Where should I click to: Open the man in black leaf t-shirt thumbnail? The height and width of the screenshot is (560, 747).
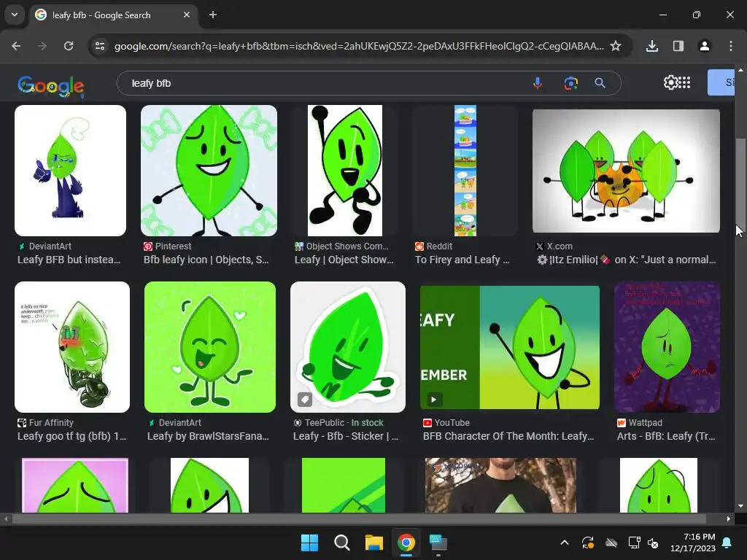[x=500, y=485]
